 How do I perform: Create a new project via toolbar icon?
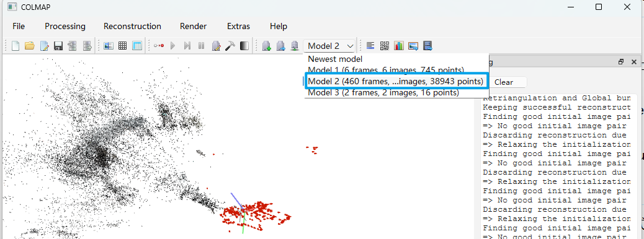(x=16, y=45)
